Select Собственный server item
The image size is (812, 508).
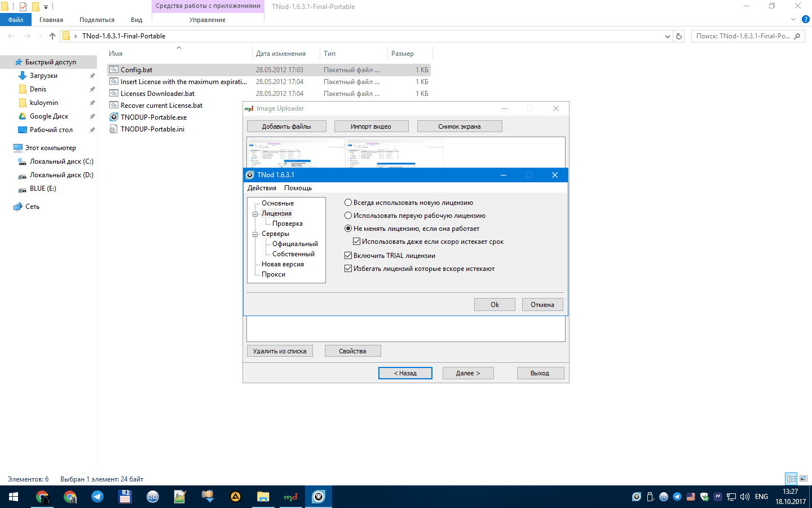point(293,254)
